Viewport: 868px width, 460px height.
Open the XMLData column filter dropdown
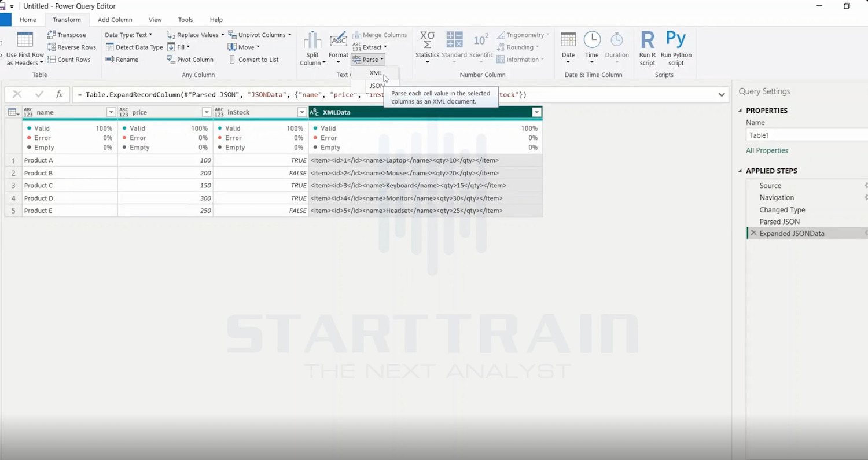[x=536, y=112]
